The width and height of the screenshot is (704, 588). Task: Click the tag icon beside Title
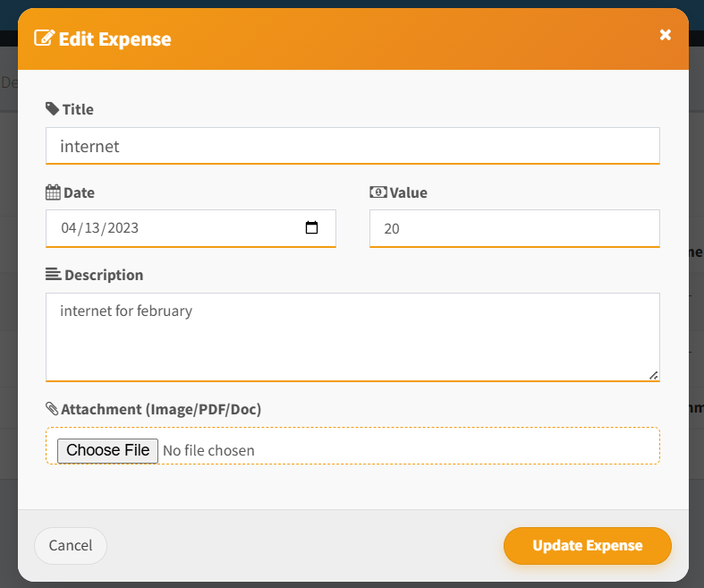[52, 108]
